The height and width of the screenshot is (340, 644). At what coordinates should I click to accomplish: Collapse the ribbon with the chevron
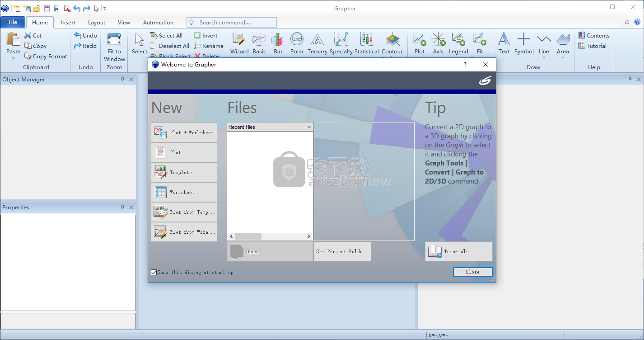pyautogui.click(x=627, y=22)
